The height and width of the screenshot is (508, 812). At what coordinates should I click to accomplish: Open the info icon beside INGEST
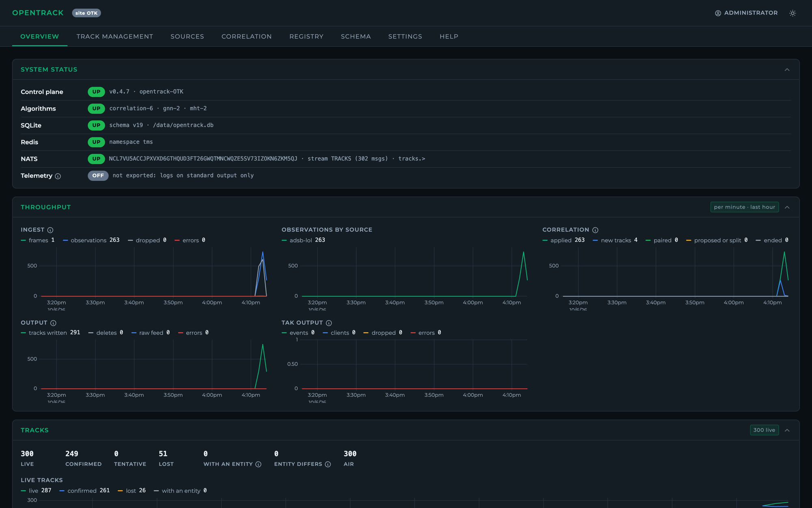coord(50,230)
